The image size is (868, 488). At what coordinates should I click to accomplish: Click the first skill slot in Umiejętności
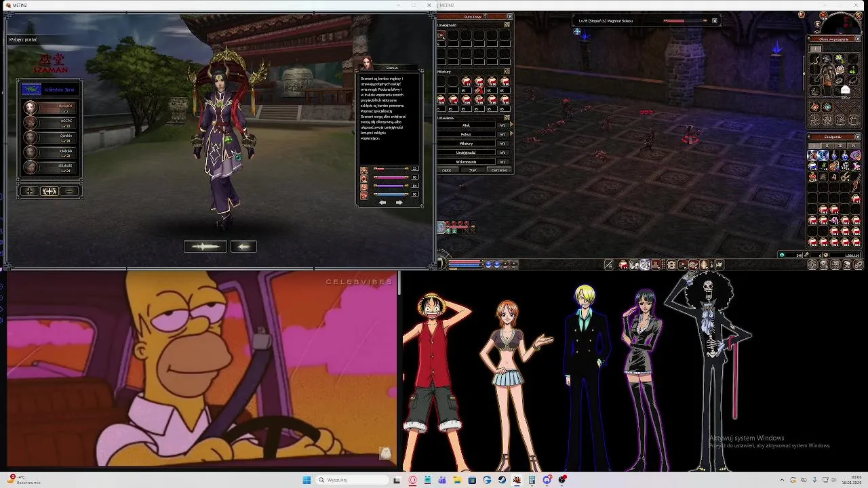click(441, 35)
